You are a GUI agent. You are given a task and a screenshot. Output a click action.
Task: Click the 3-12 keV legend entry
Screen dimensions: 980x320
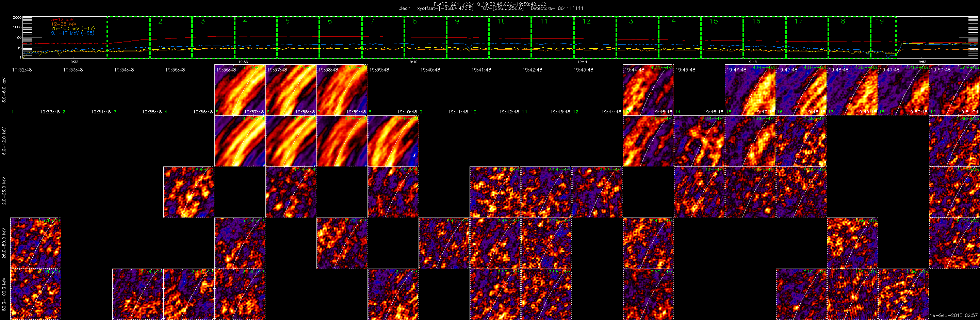click(62, 19)
